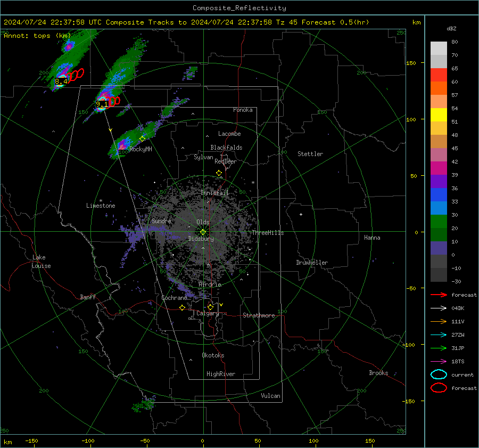
Task: Click the Blackfalds town label
Action: (x=226, y=148)
